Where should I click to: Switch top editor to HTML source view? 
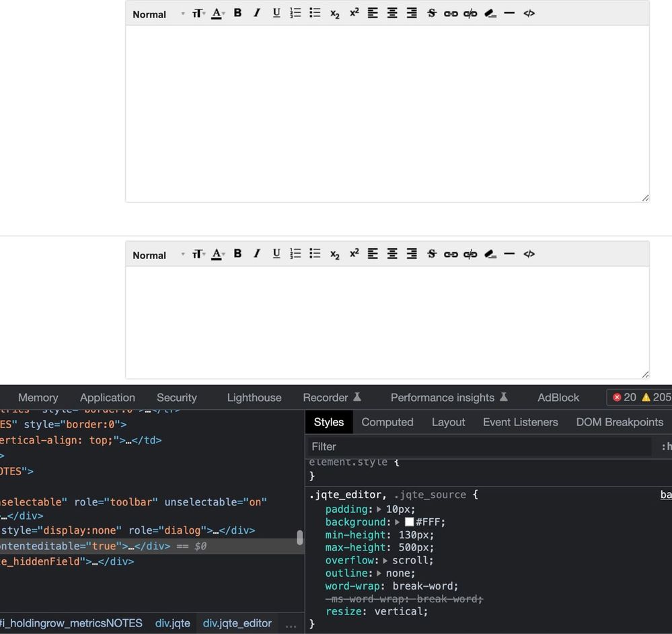(529, 13)
